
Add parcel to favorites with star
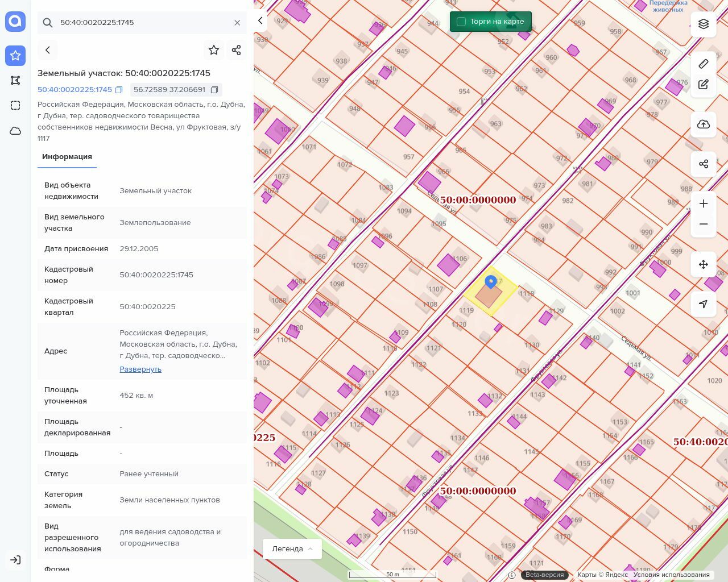tap(214, 50)
